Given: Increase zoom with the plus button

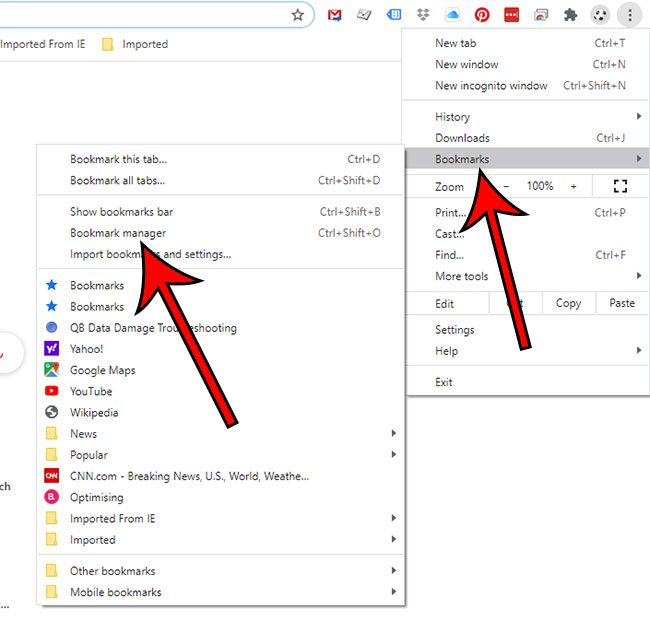Looking at the screenshot, I should [573, 186].
